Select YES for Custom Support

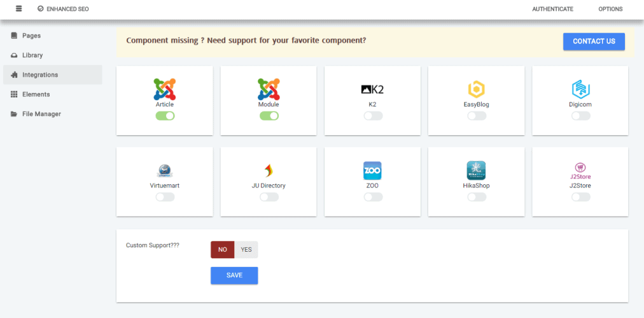246,250
